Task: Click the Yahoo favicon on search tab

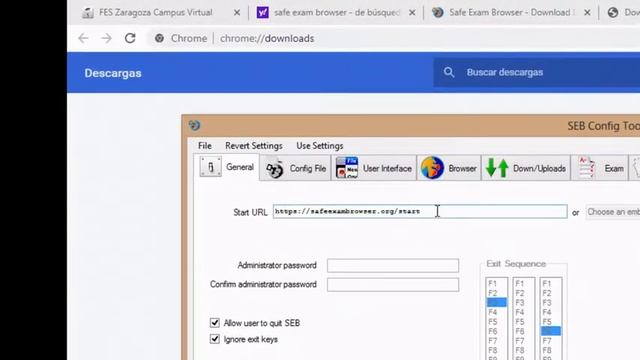Action: [x=262, y=13]
